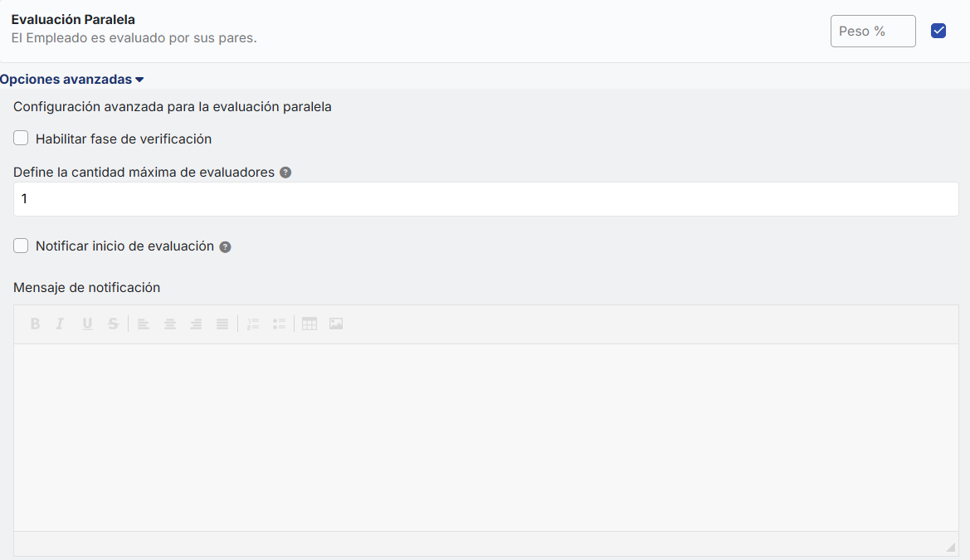Toggle italic text formatting
The height and width of the screenshot is (560, 970).
60,324
